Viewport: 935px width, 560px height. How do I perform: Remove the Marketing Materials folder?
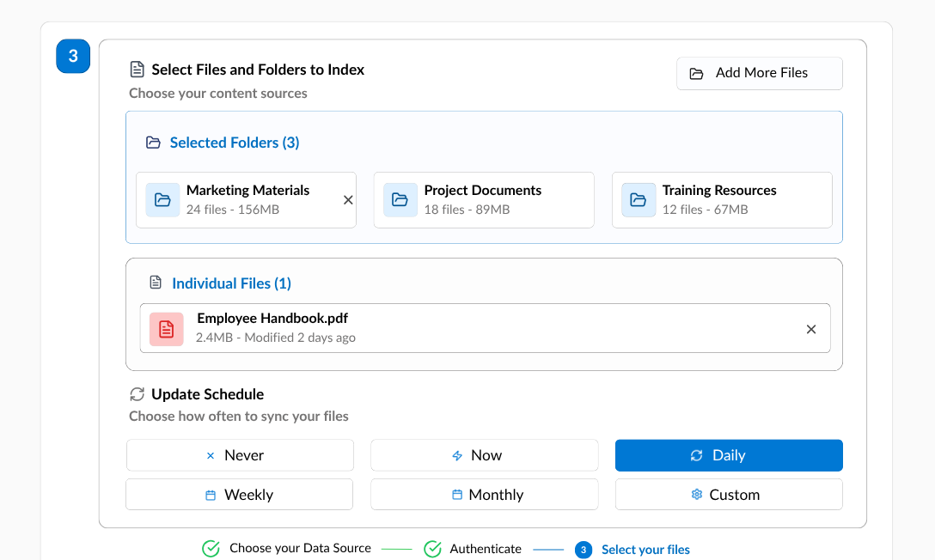click(x=348, y=200)
